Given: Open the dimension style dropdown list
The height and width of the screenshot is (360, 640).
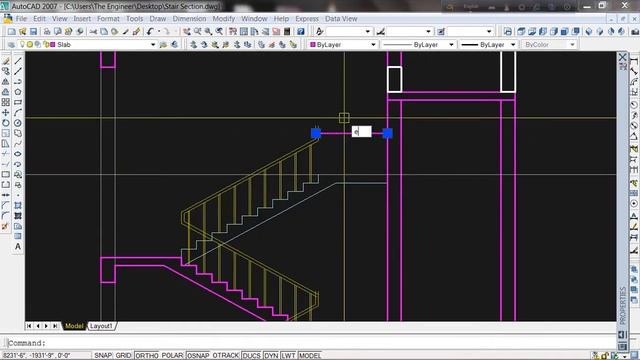Looking at the screenshot, I should pyautogui.click(x=428, y=31).
